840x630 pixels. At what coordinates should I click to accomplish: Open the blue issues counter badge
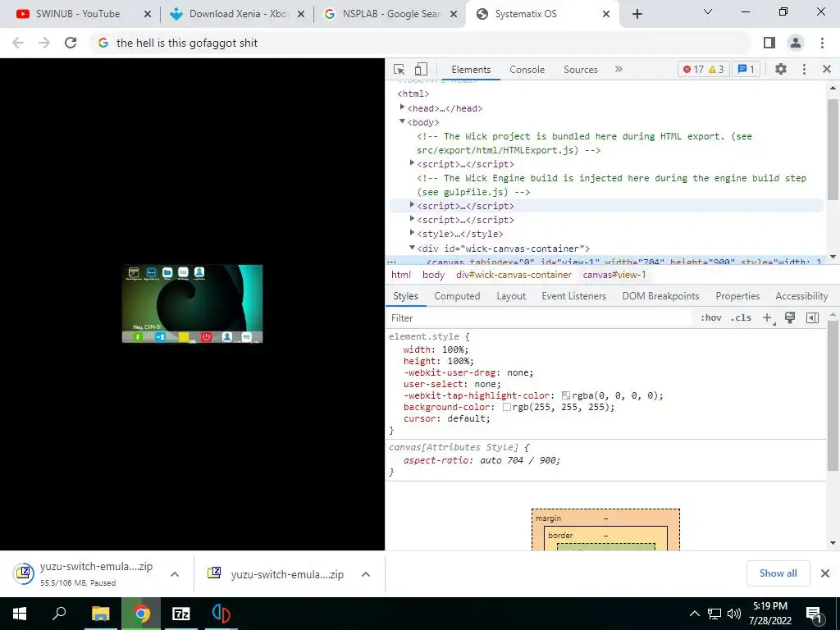click(746, 69)
